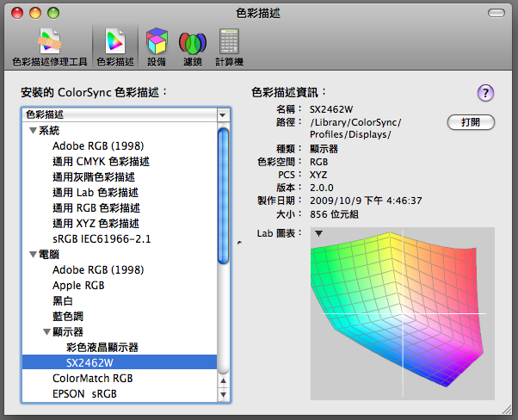Click the profile path /Library/ColorSync/ text
This screenshot has height=420, width=518.
[355, 122]
